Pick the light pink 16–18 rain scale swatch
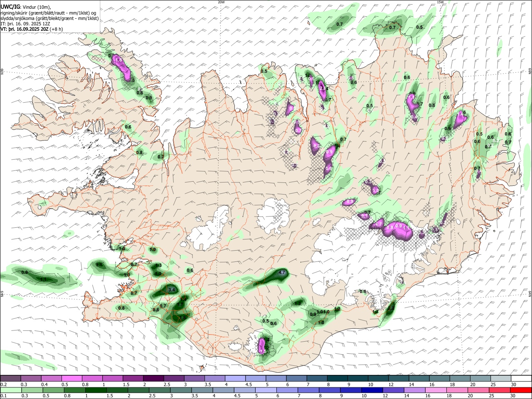Viewport: 532px width, 399px height. point(435,390)
